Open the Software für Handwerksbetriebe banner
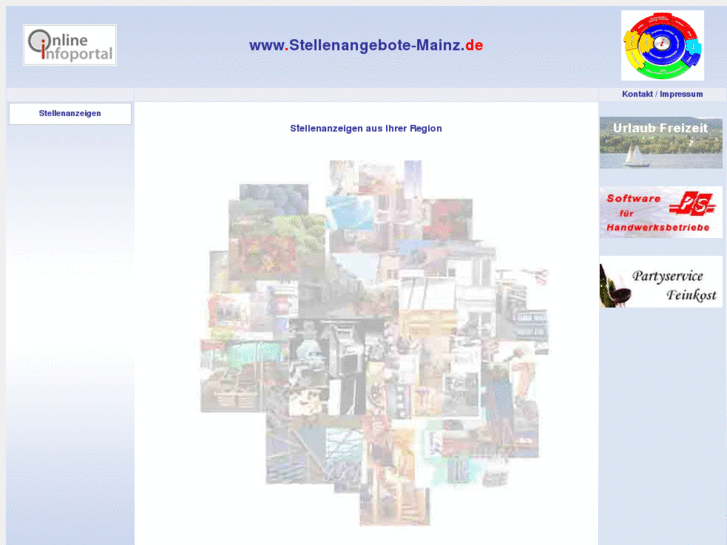This screenshot has width=727, height=545. pyautogui.click(x=661, y=212)
